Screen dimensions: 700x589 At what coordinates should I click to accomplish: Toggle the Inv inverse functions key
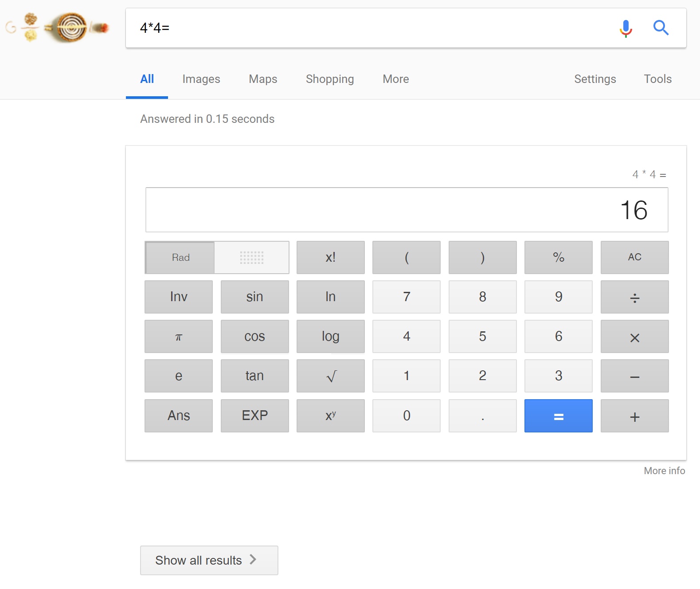click(x=179, y=297)
